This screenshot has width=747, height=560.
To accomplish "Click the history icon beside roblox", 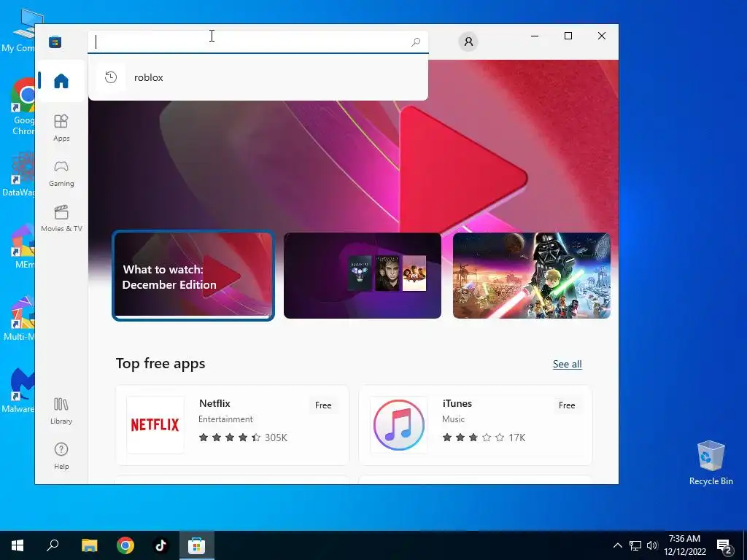I will coord(111,77).
